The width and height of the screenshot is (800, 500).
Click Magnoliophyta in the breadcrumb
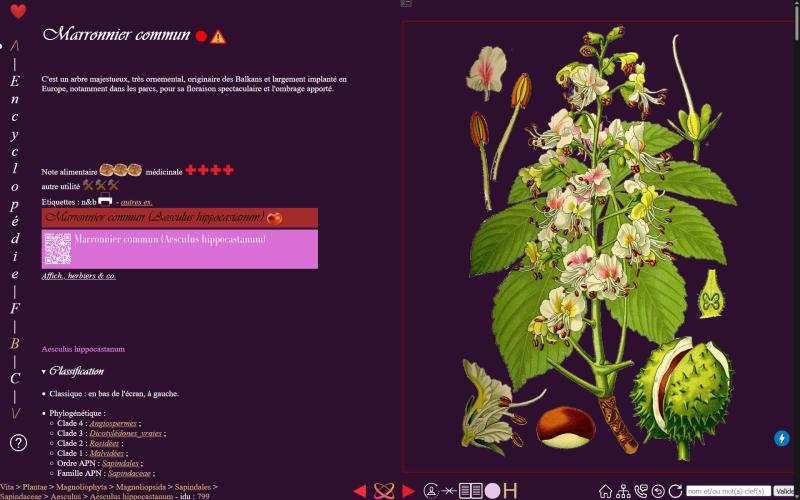point(82,487)
